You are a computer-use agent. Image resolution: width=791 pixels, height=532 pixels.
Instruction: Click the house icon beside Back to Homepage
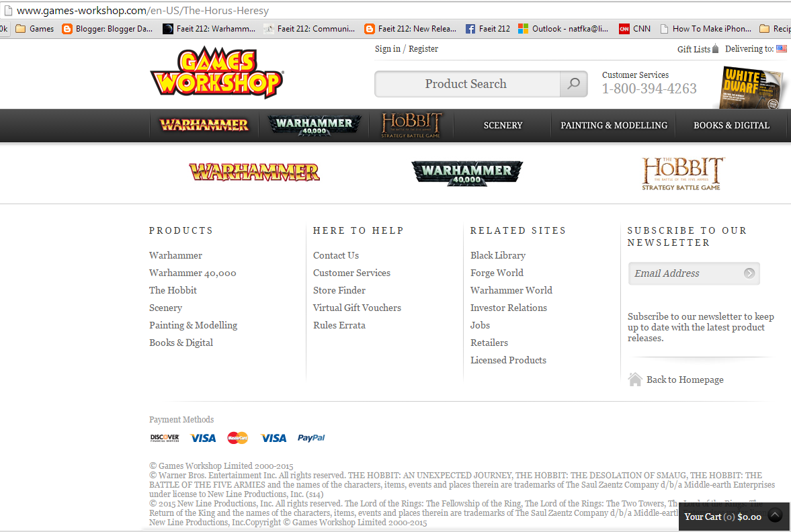[x=635, y=380]
